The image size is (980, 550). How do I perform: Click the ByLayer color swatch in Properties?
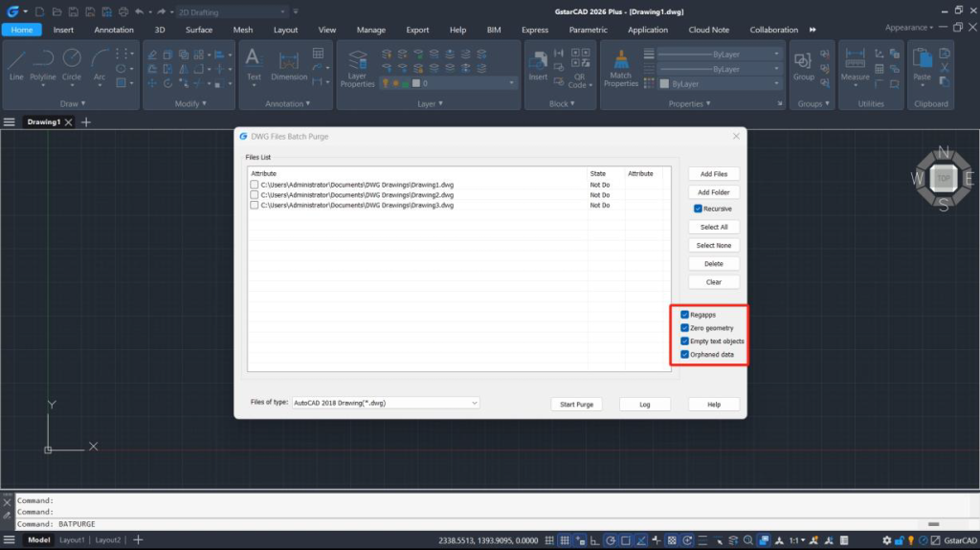(x=665, y=84)
